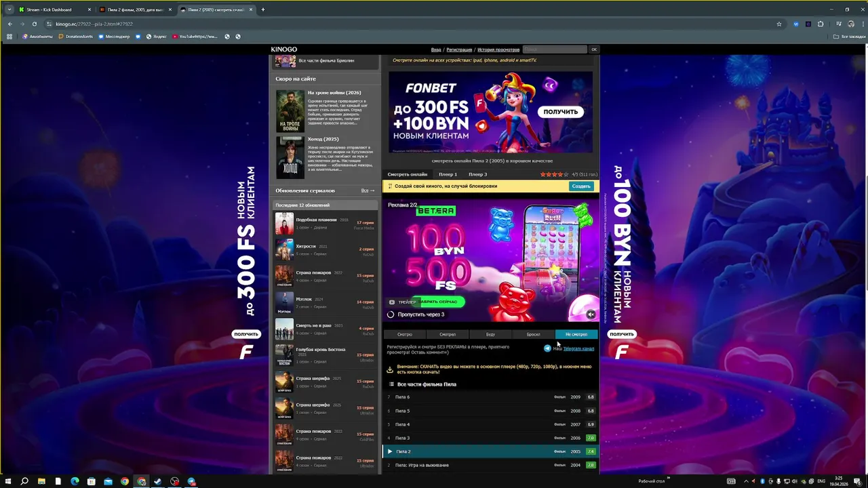Open the Telegram канал link

coord(578,348)
